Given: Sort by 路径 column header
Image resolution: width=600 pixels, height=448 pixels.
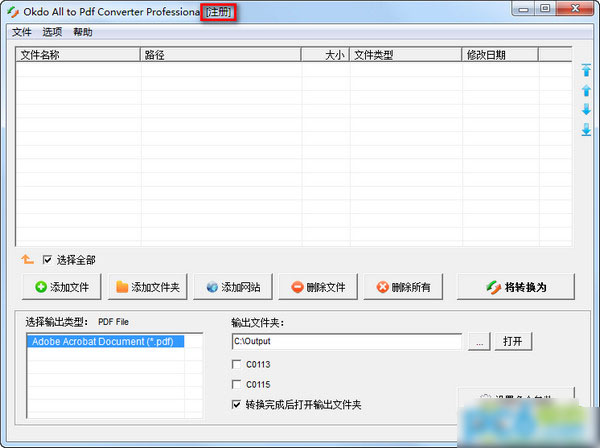Looking at the screenshot, I should pyautogui.click(x=221, y=55).
